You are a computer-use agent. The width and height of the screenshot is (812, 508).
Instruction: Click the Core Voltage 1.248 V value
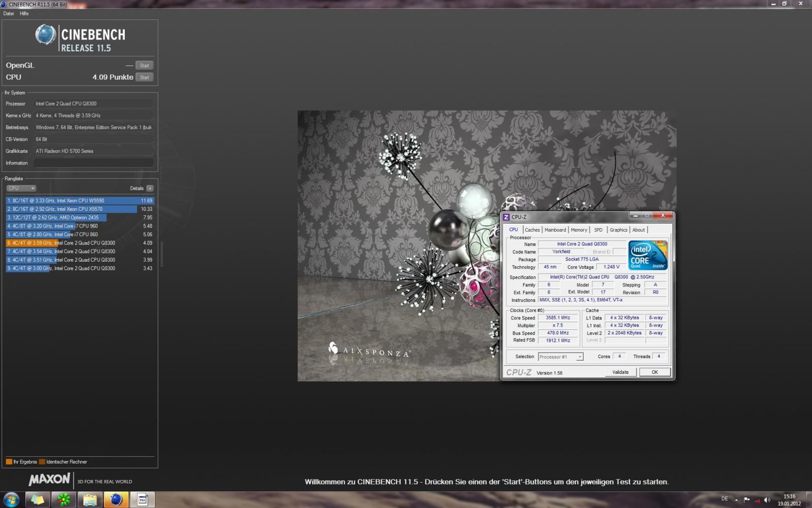pyautogui.click(x=611, y=267)
